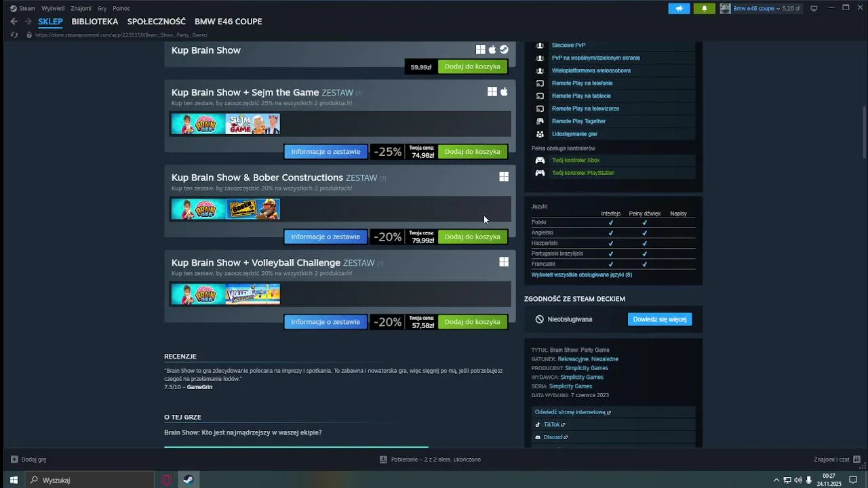Switch to Big Picture mode monitor icon
The image size is (868, 488).
[x=814, y=8]
